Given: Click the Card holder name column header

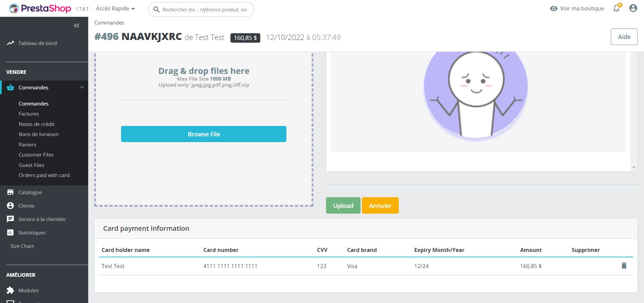Looking at the screenshot, I should point(125,250).
